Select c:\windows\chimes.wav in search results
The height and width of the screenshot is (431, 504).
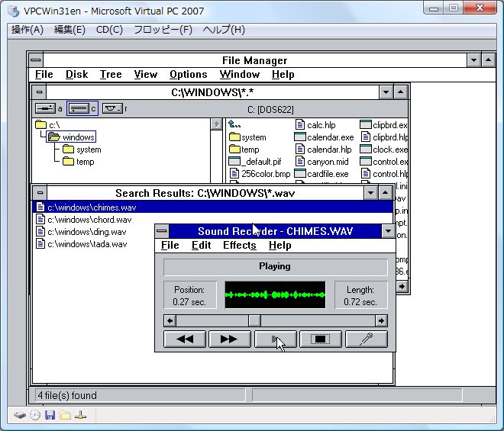click(213, 207)
